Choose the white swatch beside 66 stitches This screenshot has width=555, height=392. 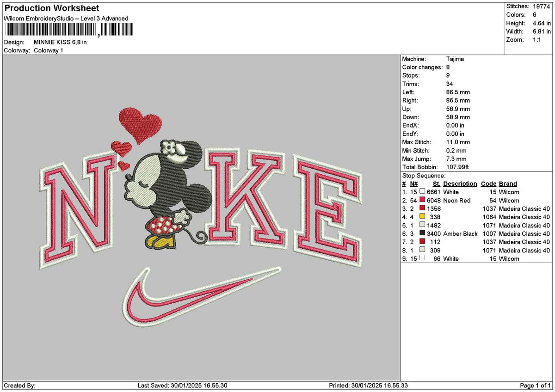[x=422, y=258]
